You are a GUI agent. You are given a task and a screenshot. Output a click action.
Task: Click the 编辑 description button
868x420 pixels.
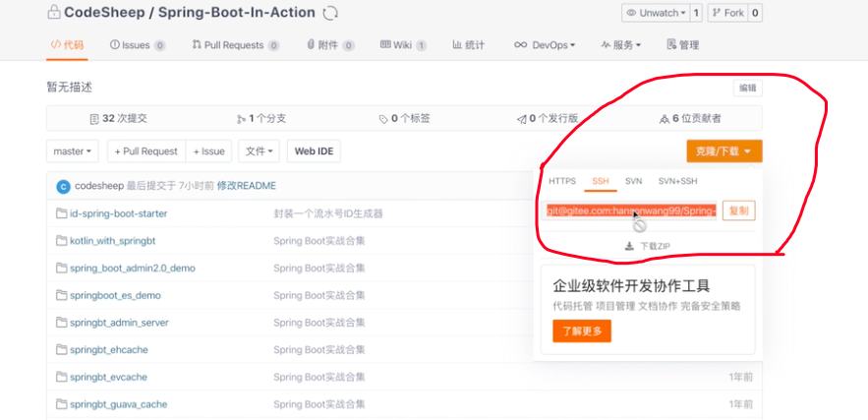(748, 89)
